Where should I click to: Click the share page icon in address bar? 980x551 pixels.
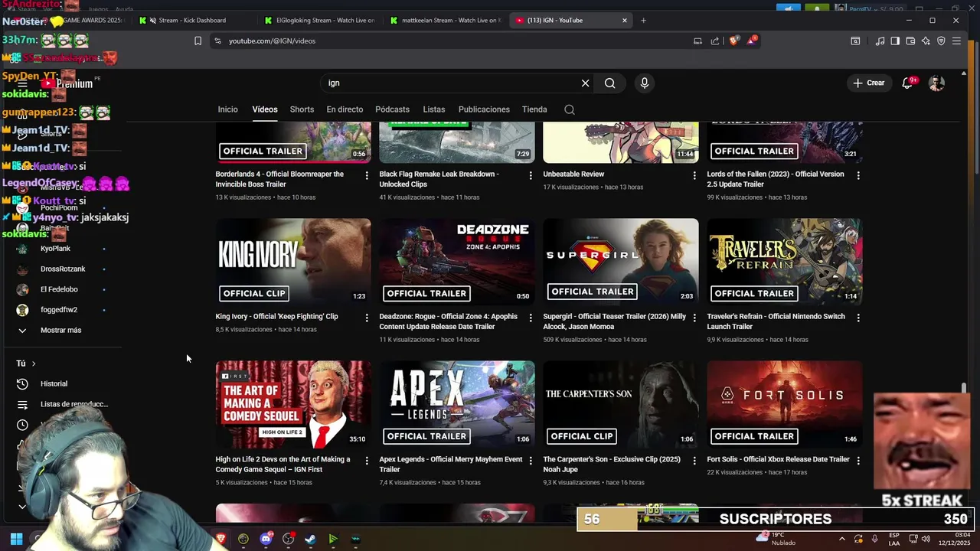[x=715, y=41]
